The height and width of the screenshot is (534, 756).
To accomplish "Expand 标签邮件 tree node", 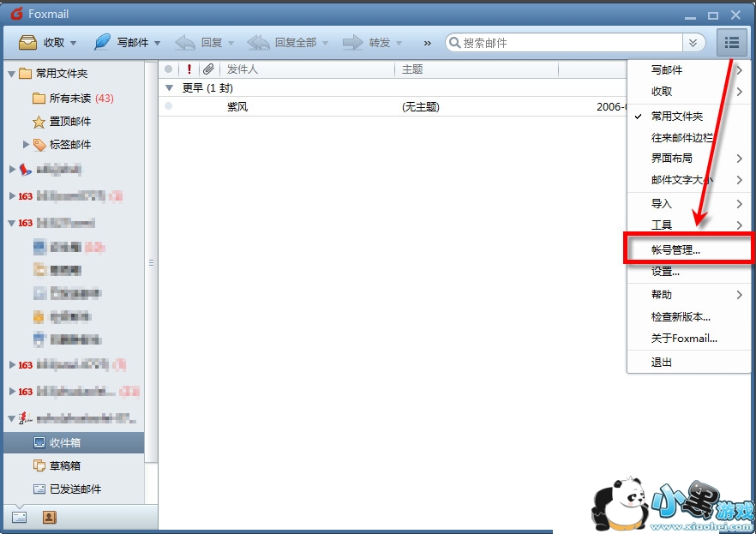I will tap(26, 144).
